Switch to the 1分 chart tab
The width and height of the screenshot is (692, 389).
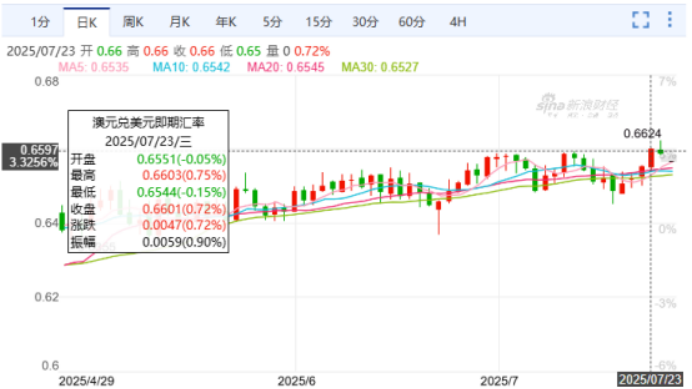point(40,22)
